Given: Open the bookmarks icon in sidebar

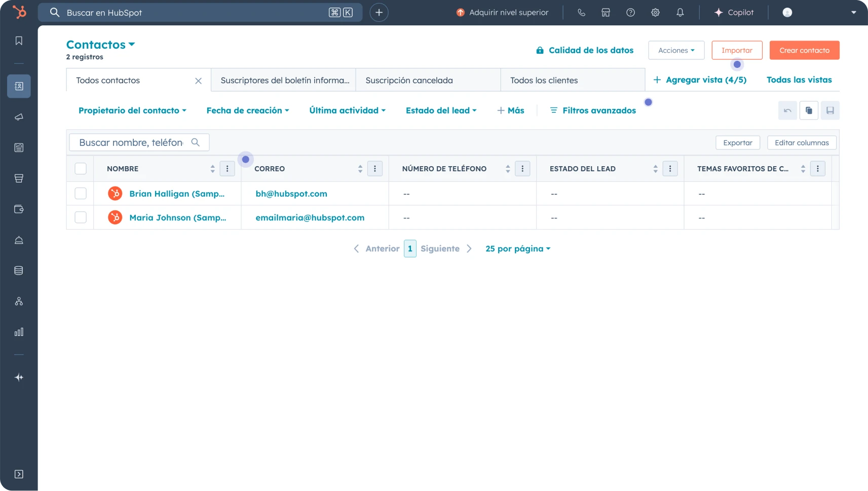Looking at the screenshot, I should click(19, 41).
